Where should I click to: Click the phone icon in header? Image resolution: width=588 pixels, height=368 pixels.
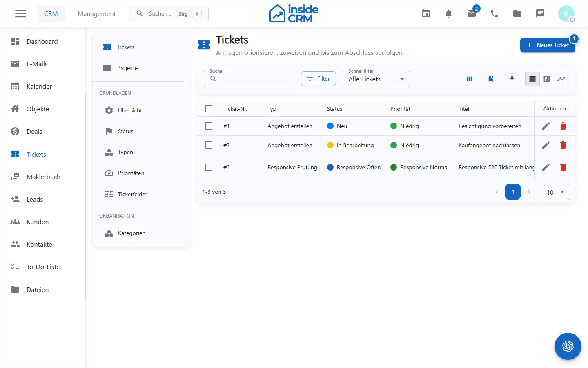click(494, 13)
